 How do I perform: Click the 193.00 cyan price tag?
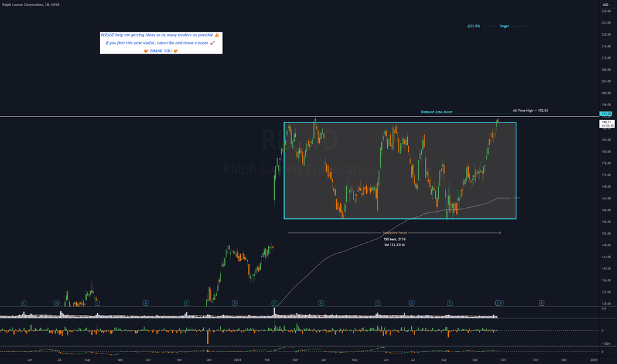click(x=606, y=114)
